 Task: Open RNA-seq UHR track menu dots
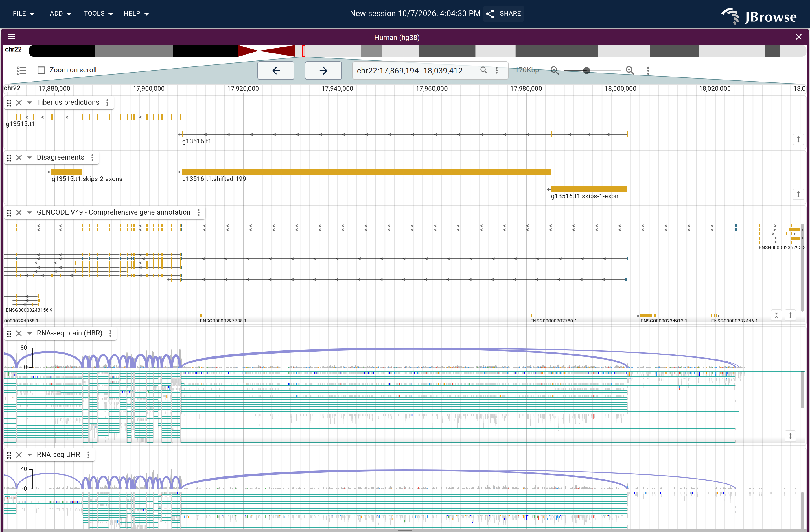coord(88,455)
